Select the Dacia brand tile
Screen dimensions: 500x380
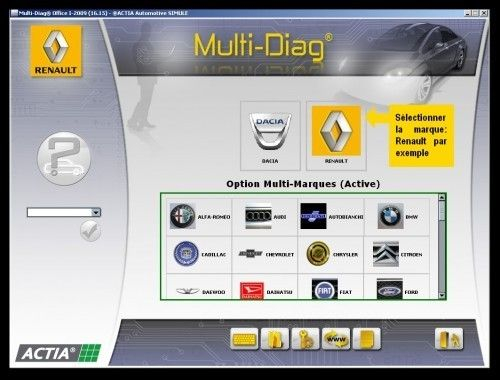(x=270, y=136)
